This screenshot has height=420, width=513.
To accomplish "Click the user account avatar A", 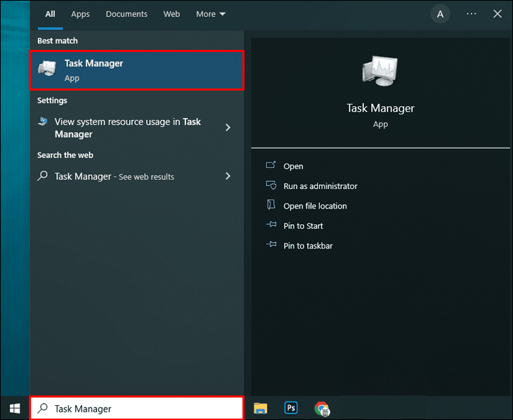I will coord(440,14).
